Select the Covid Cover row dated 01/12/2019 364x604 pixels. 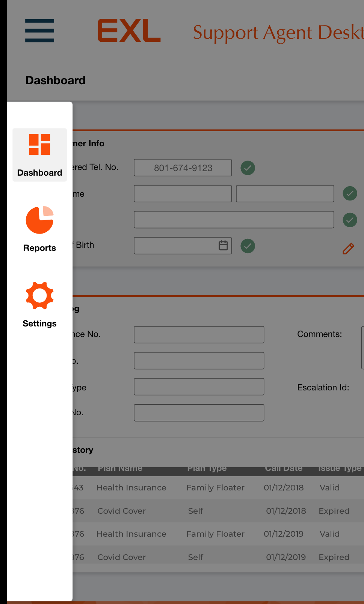click(218, 557)
